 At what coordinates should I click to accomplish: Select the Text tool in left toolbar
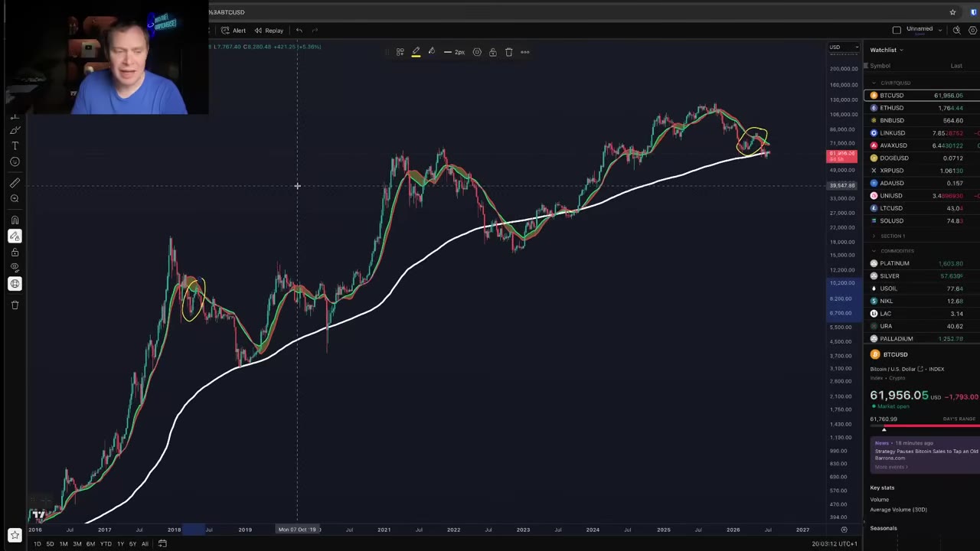15,145
